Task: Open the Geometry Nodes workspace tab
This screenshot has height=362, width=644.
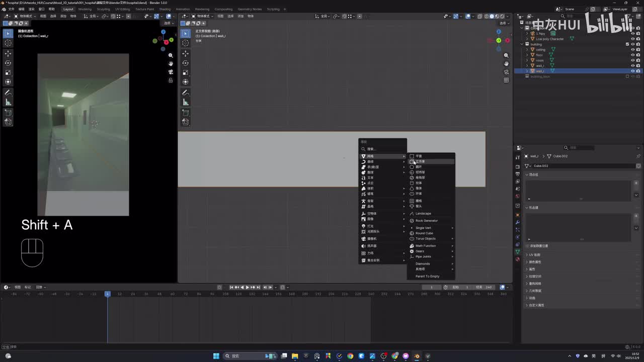Action: coord(250,9)
